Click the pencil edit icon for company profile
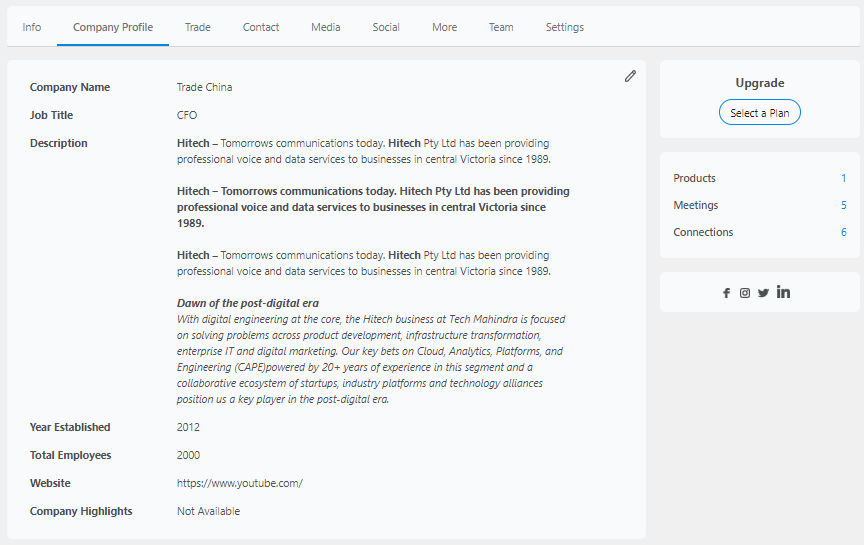 [x=630, y=76]
